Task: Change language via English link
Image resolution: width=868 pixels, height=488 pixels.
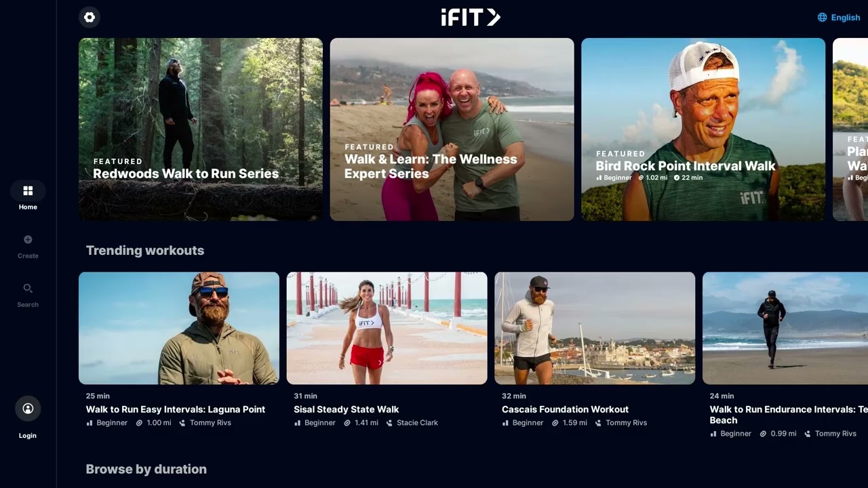Action: click(846, 18)
